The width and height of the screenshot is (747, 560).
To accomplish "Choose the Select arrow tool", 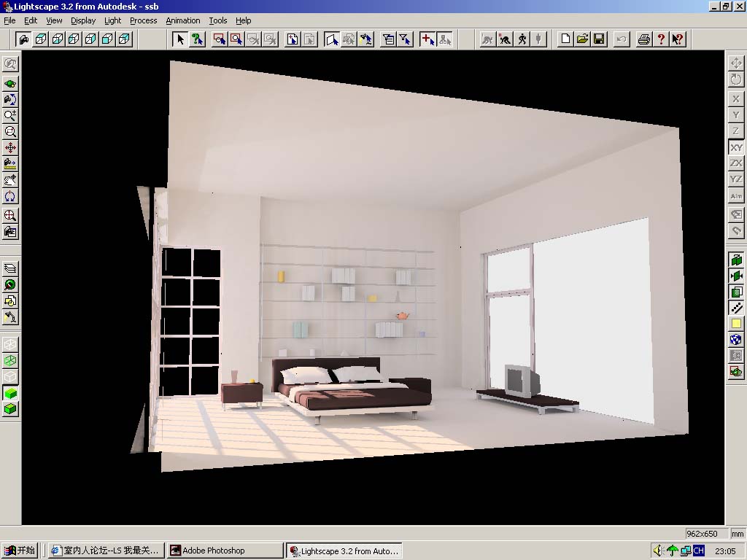I will click(x=179, y=39).
